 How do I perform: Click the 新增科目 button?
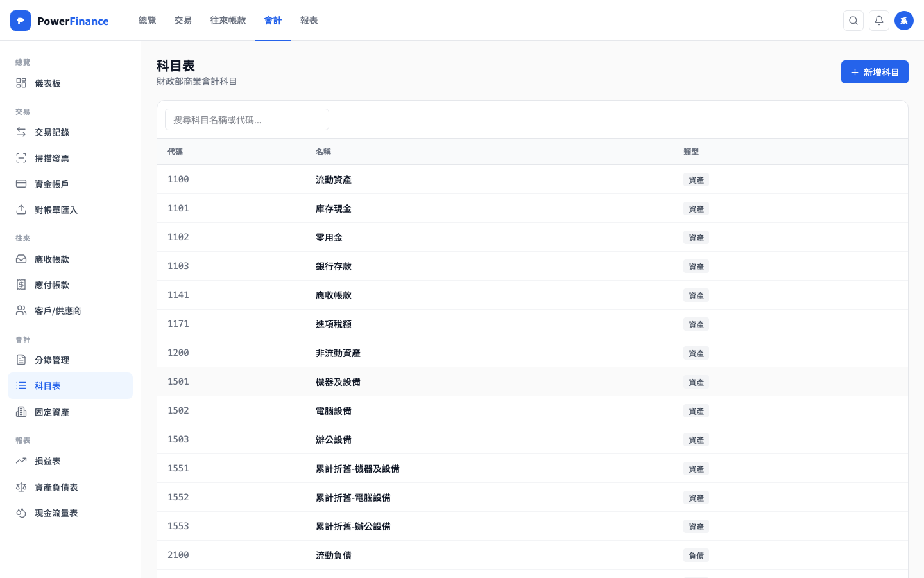[875, 72]
